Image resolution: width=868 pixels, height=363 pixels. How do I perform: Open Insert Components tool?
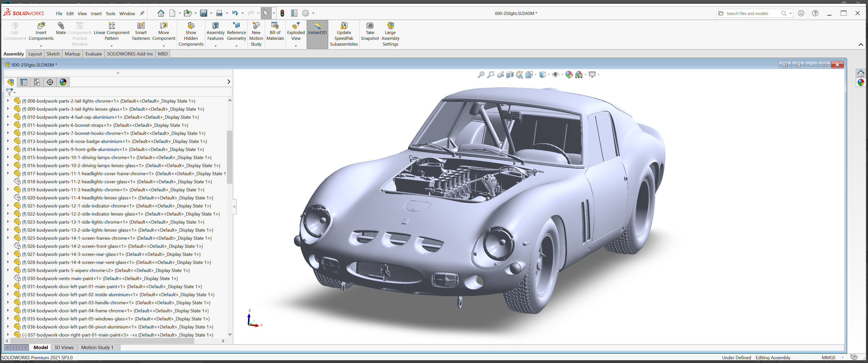pyautogui.click(x=41, y=32)
